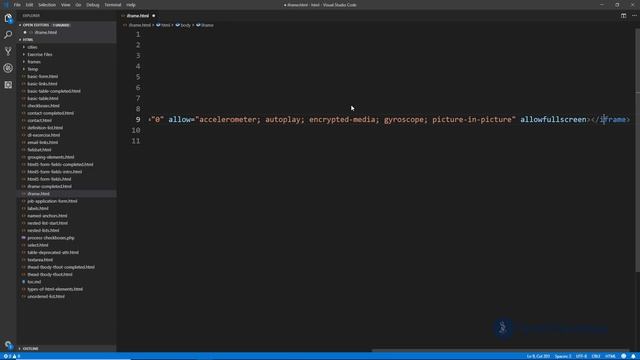Open the Extensions view in activity bar
This screenshot has width=640, height=360.
tap(8, 85)
